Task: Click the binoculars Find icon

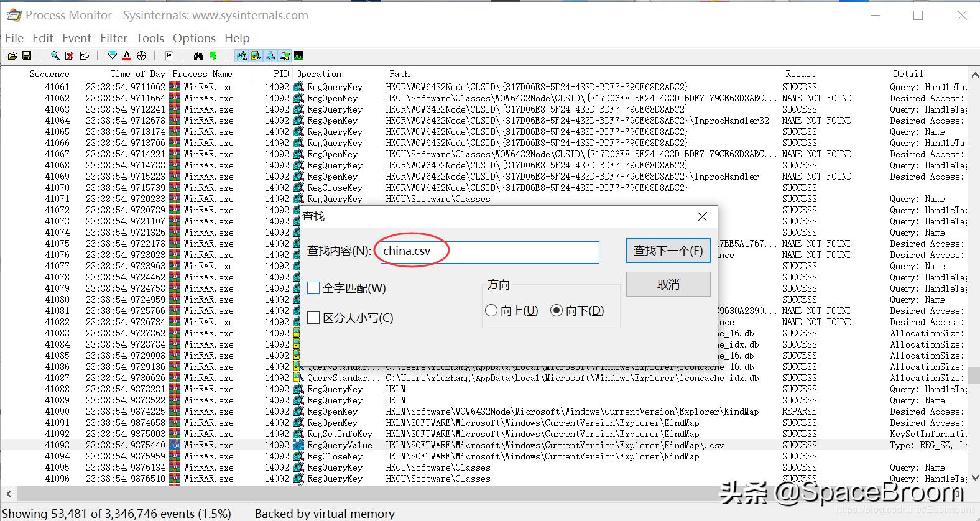Action: click(198, 56)
